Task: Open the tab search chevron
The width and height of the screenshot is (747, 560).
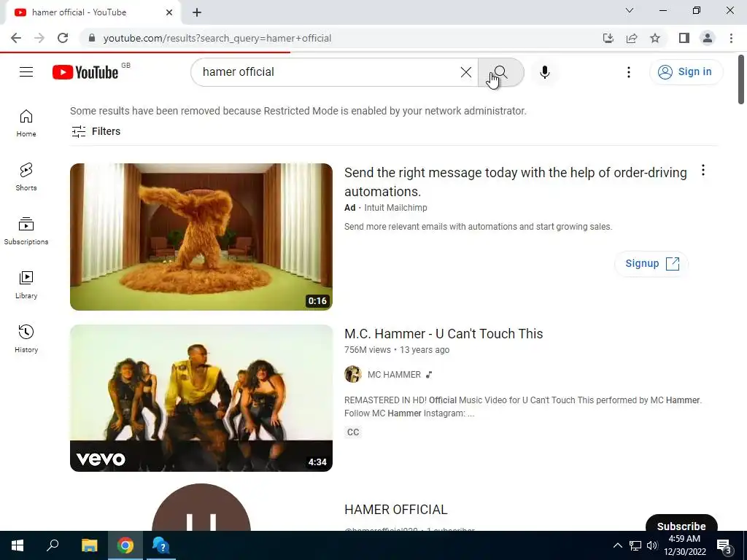Action: [630, 10]
